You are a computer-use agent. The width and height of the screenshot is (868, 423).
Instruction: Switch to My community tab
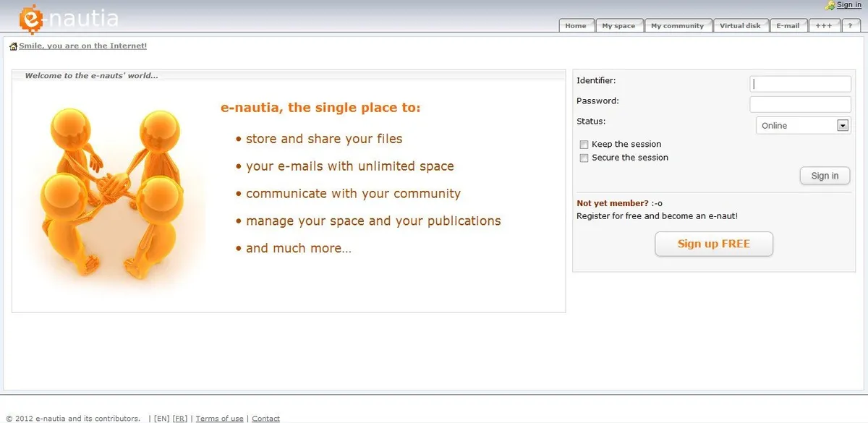(x=677, y=25)
